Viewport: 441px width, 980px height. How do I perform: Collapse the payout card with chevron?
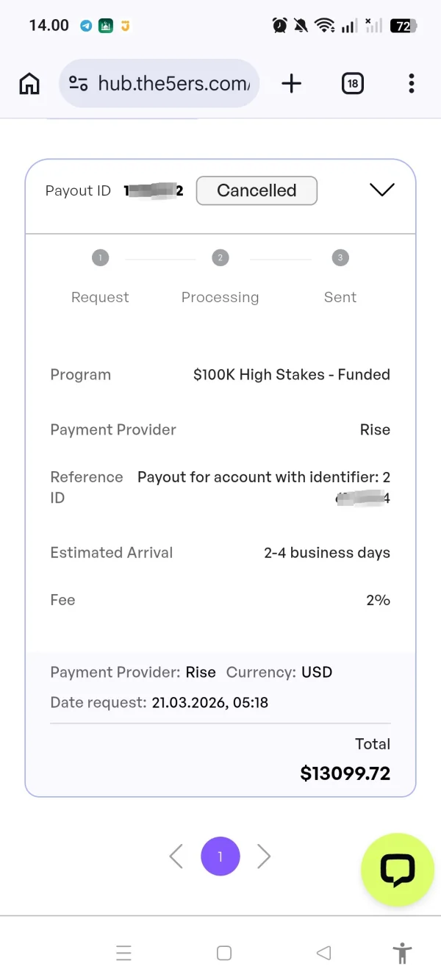[x=381, y=190]
